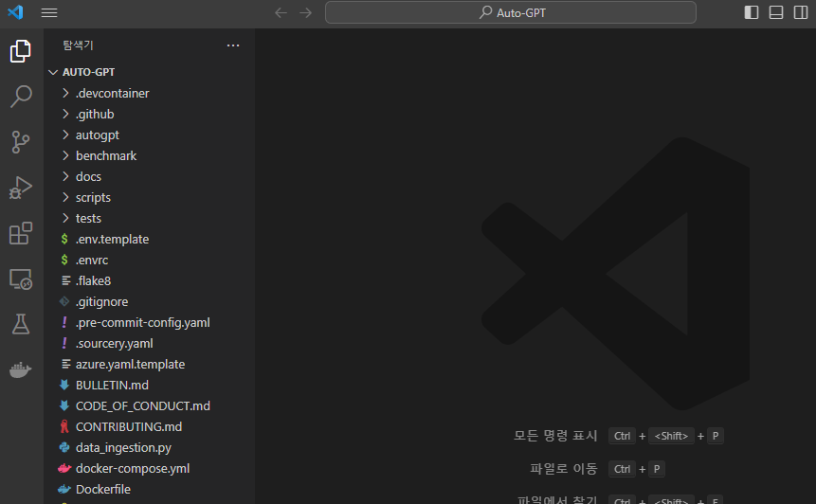
Task: Collapse the AUTO-GPT root folder
Action: click(150, 72)
